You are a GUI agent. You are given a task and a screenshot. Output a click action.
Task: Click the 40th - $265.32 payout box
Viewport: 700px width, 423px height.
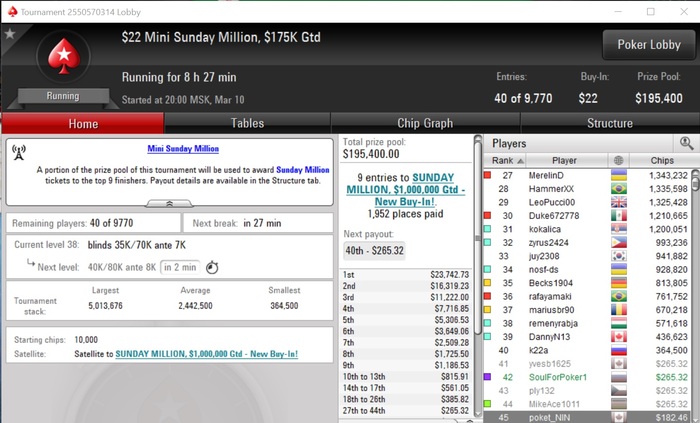(374, 251)
